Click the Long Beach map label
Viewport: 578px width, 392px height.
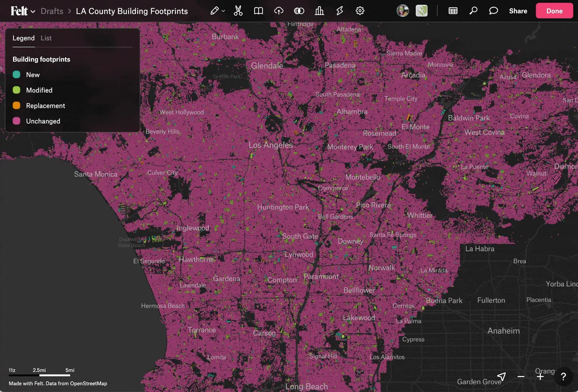[306, 387]
